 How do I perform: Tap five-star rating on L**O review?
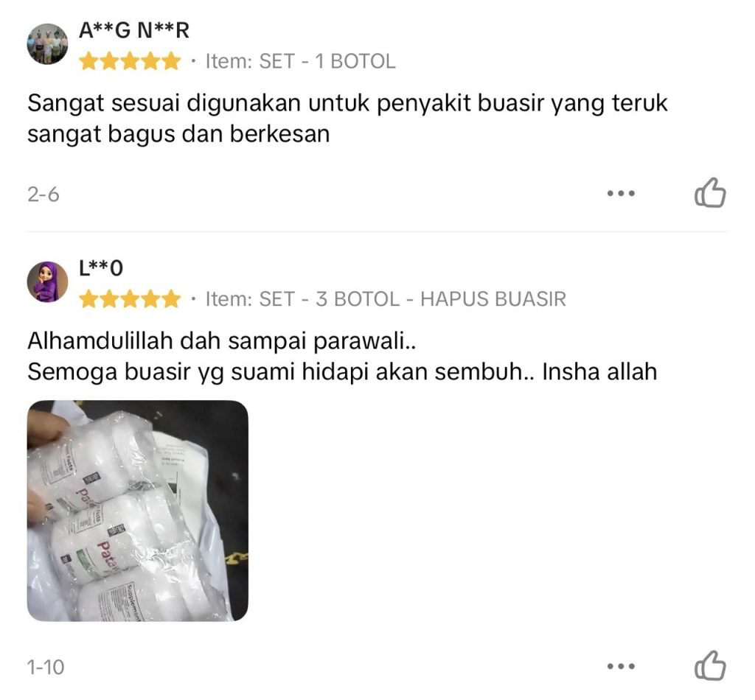click(x=130, y=299)
